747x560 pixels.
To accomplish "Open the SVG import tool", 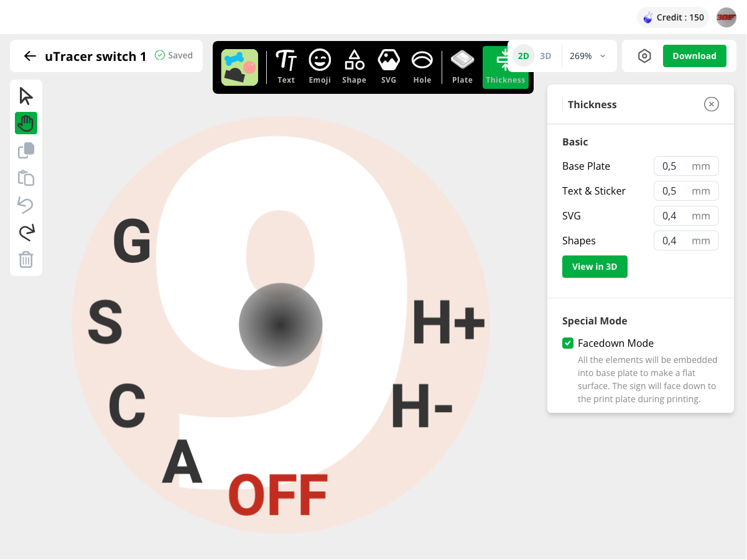I will (389, 67).
